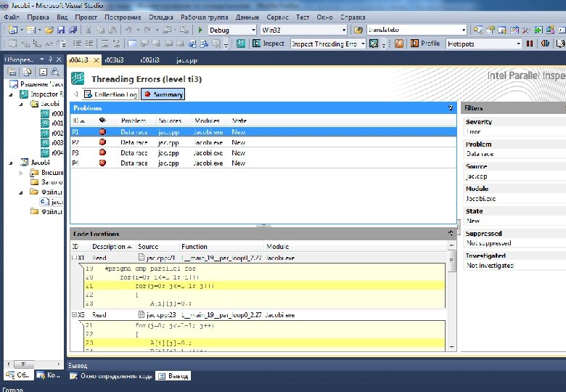Screen dimensions: 566x392
Task: Click the help icon on Code Locations header
Action: point(451,234)
